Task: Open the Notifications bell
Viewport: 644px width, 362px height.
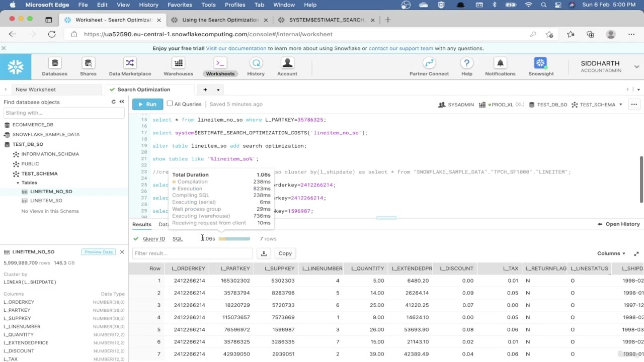Action: click(500, 67)
